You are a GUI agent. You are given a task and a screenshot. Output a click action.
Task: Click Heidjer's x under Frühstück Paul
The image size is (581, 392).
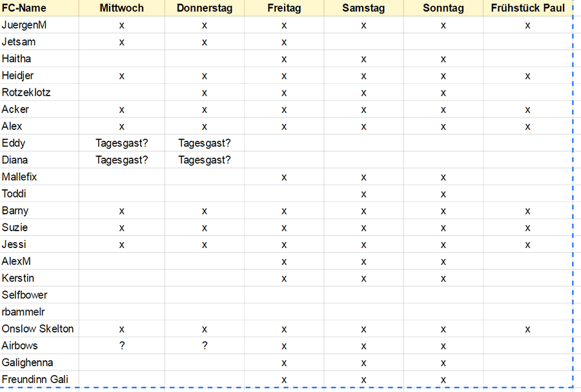tap(527, 76)
